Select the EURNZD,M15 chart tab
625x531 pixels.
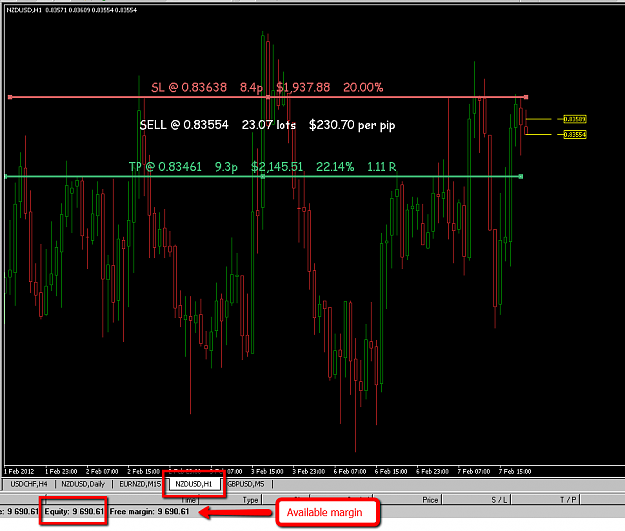coord(140,484)
